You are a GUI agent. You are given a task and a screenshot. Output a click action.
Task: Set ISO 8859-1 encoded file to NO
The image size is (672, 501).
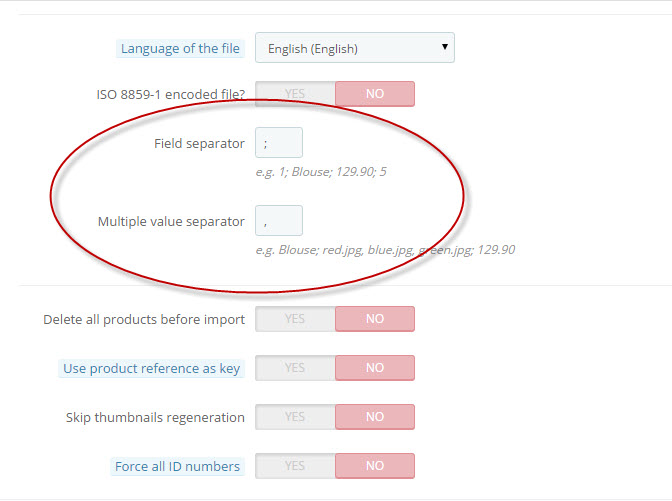375,94
